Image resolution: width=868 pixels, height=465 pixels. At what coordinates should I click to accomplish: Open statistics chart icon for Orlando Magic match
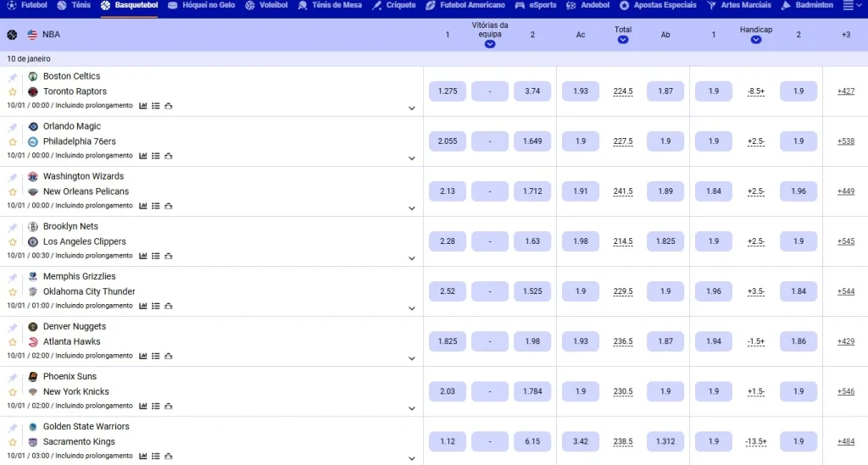[x=142, y=156]
